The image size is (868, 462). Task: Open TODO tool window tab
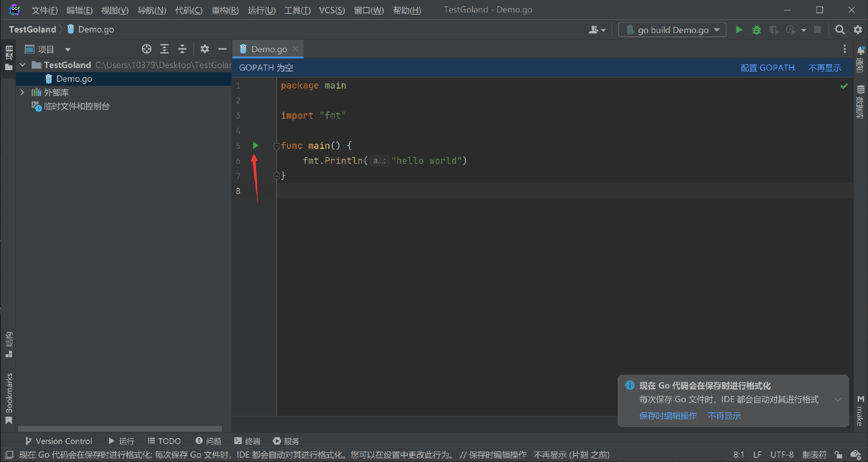(164, 441)
